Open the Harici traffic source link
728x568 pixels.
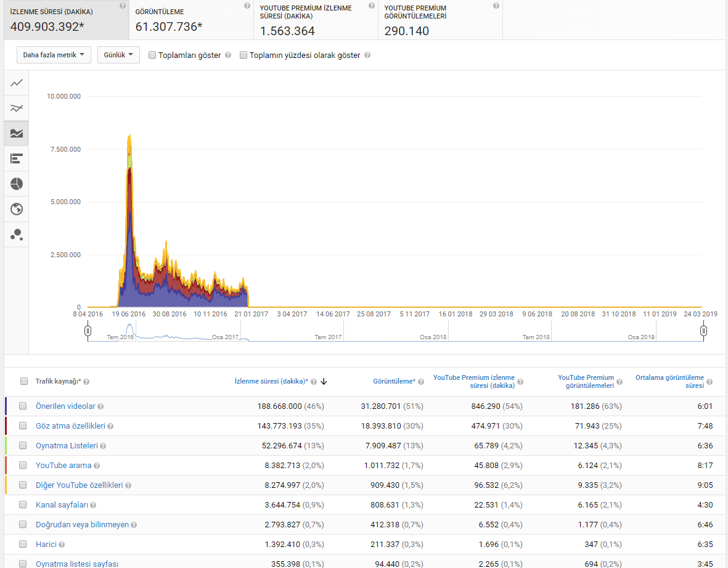46,545
